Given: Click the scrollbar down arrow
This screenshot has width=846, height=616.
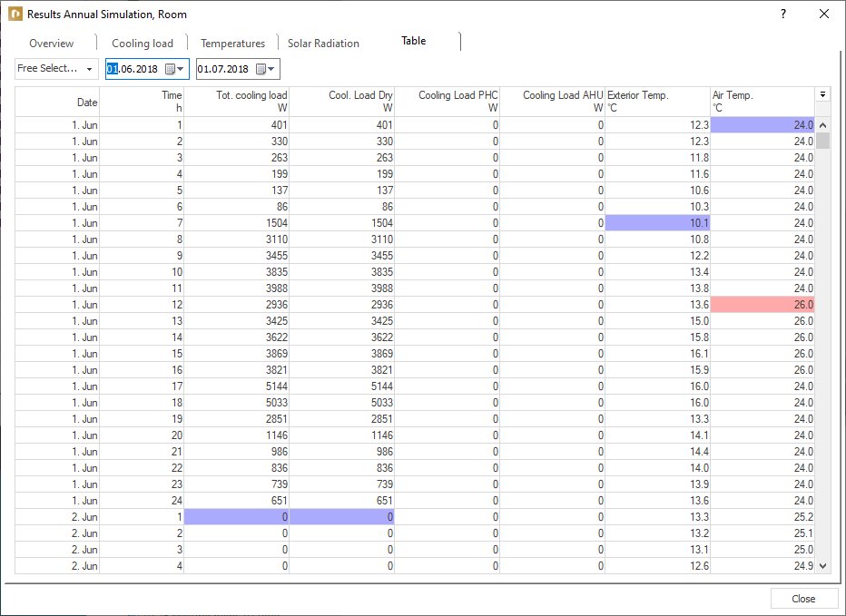Looking at the screenshot, I should (x=822, y=566).
